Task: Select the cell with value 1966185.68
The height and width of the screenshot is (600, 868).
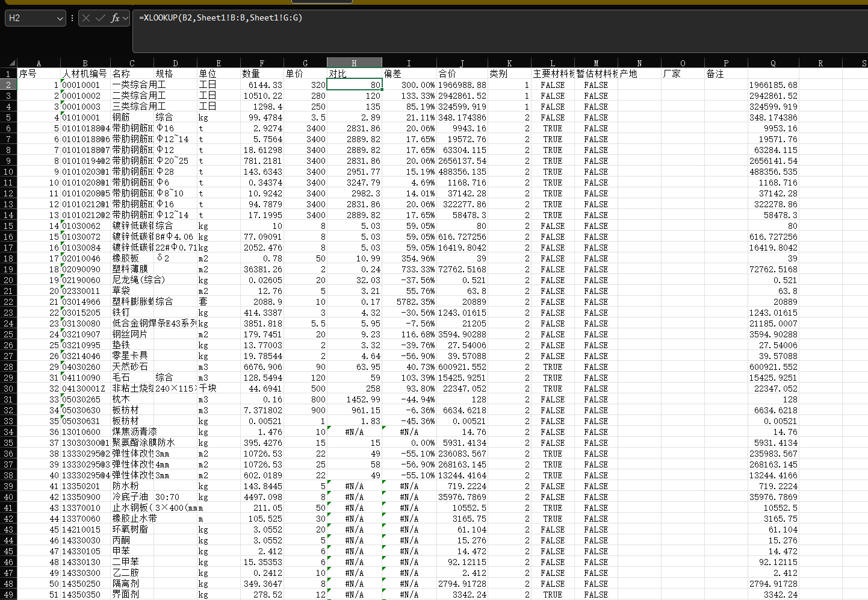Action: click(773, 85)
